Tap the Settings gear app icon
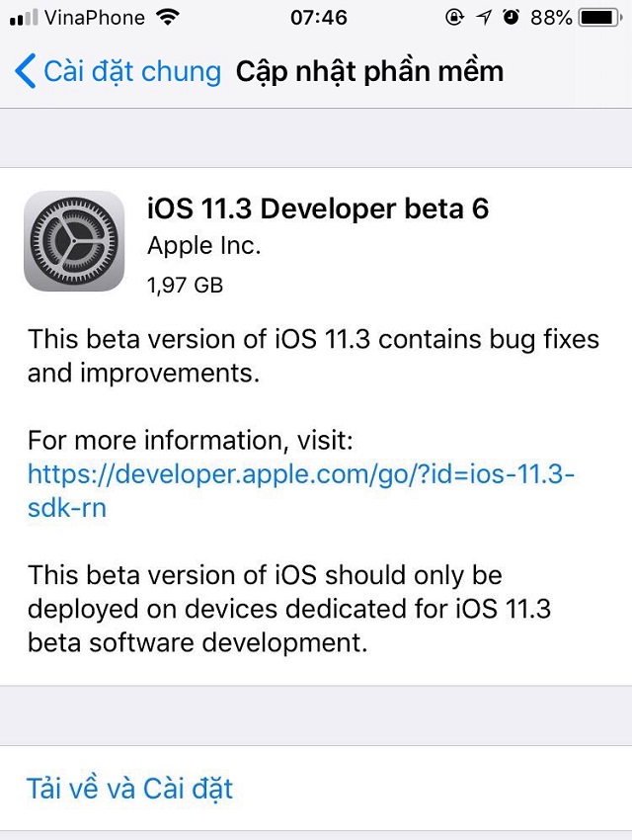The image size is (632, 840). point(74,241)
